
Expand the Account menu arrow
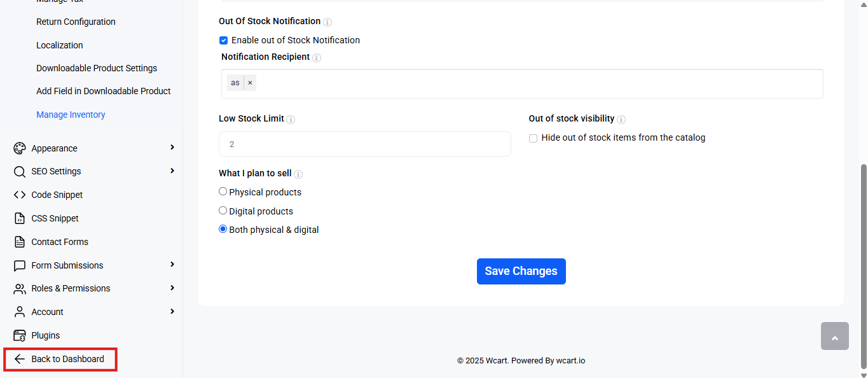172,311
